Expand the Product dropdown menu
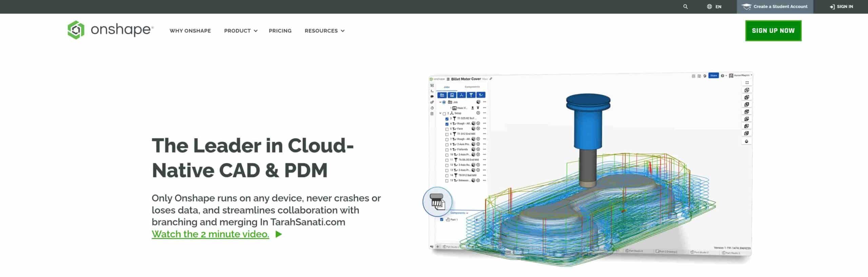Screen dimensions: 868x277 pyautogui.click(x=240, y=31)
